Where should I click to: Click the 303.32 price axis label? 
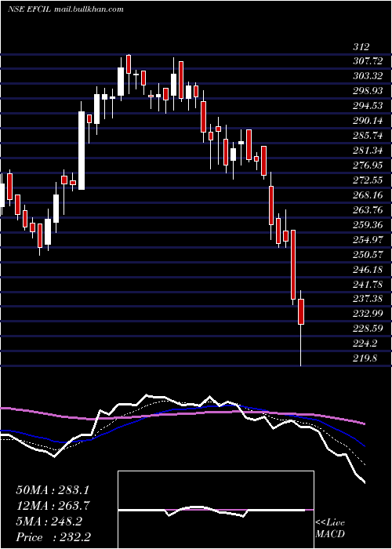368,76
